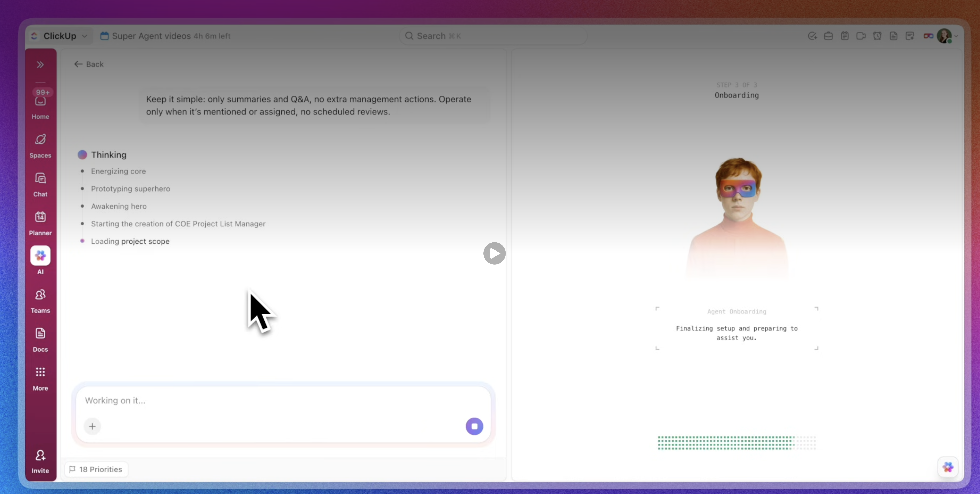Open the briefcase icon in top toolbar
Screen dimensions: 980x494
click(x=828, y=36)
